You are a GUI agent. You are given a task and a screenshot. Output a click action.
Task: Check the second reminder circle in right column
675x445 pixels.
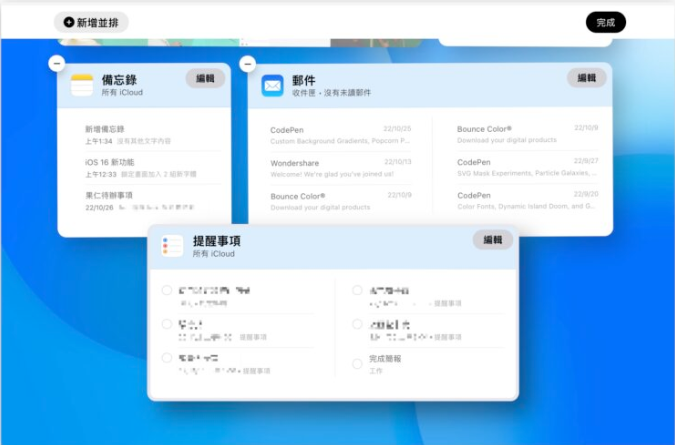[x=357, y=324]
